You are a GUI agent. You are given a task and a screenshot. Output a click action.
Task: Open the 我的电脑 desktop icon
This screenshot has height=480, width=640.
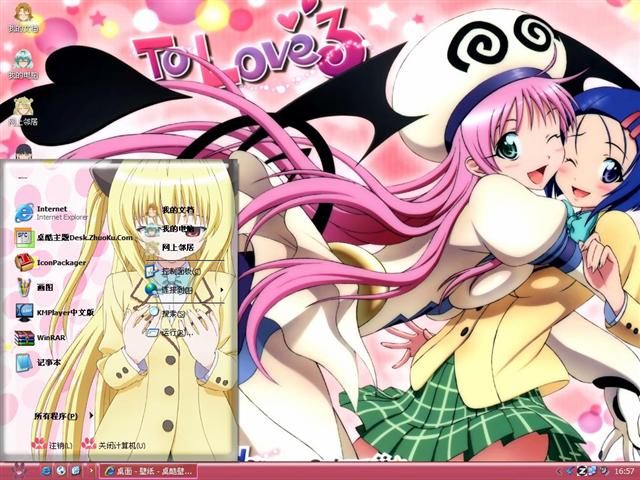point(23,64)
